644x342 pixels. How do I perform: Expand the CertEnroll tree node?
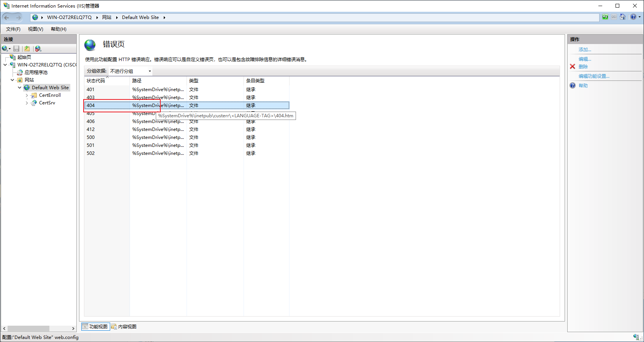[x=27, y=95]
